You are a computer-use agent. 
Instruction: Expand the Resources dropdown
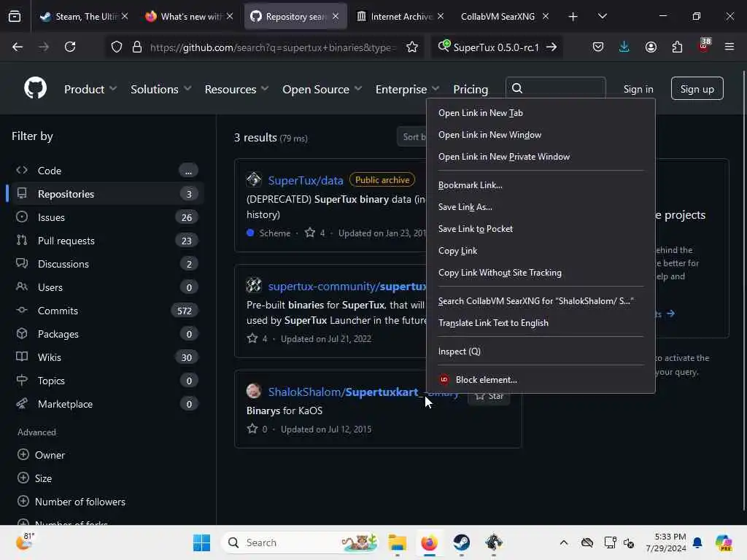click(x=236, y=89)
